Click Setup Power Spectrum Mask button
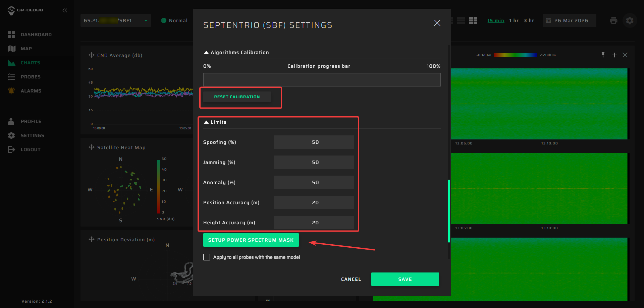 pos(251,240)
